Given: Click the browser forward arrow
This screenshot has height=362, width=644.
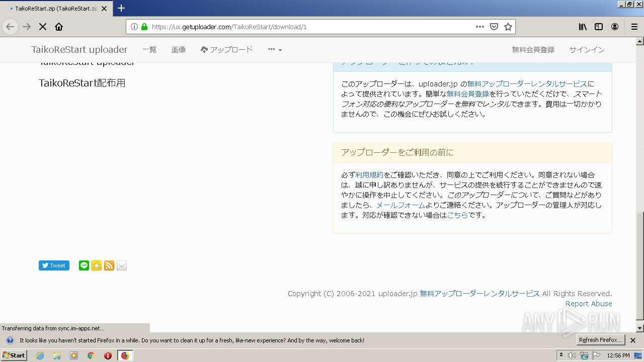Looking at the screenshot, I should pos(27,27).
